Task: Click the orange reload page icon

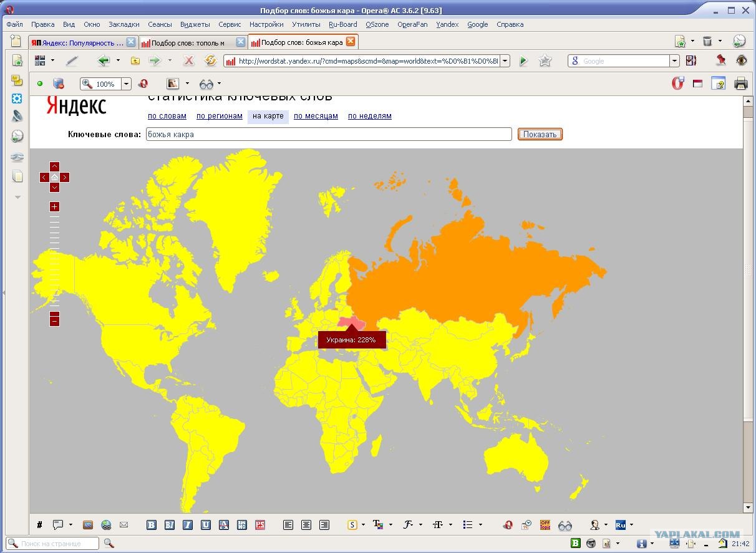Action: tap(211, 60)
